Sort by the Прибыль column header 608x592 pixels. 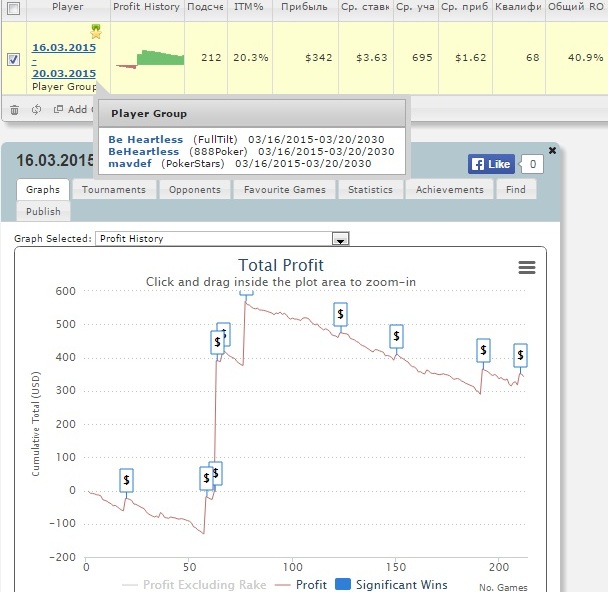(x=304, y=7)
